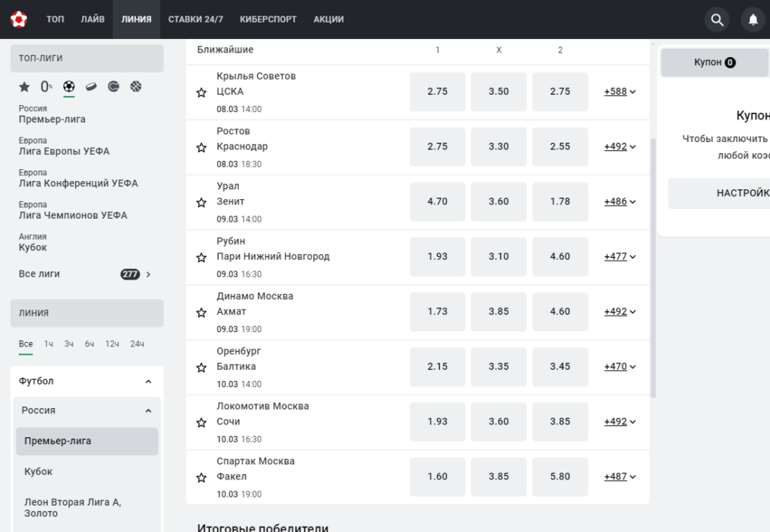The image size is (770, 532).
Task: Bet 3.35 draw in Оренбург – Балтика
Action: tap(499, 366)
